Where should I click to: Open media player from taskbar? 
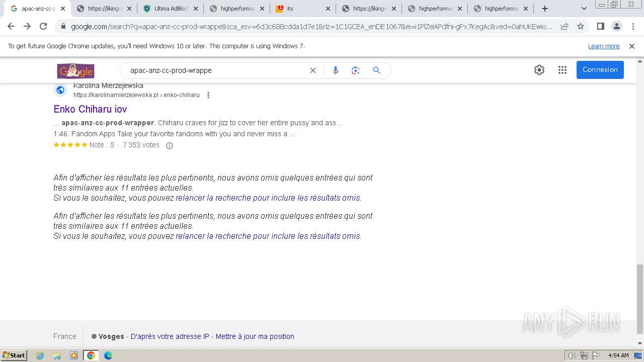click(x=74, y=355)
